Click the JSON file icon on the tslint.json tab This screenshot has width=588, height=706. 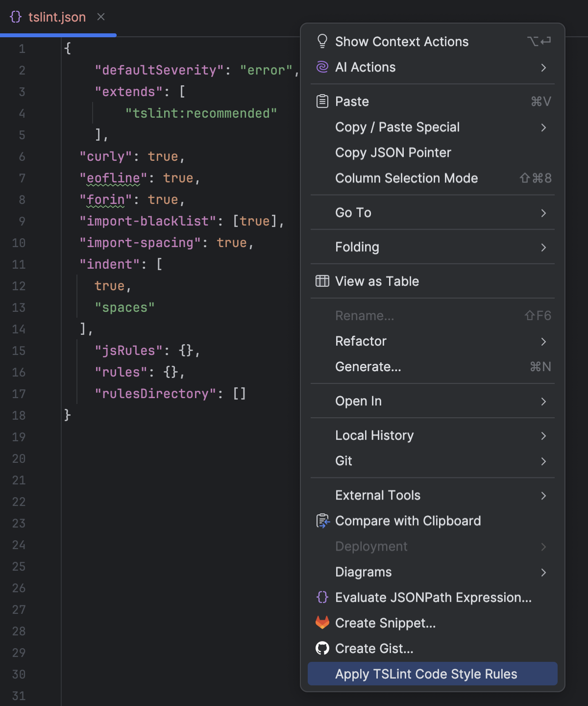[x=16, y=17]
